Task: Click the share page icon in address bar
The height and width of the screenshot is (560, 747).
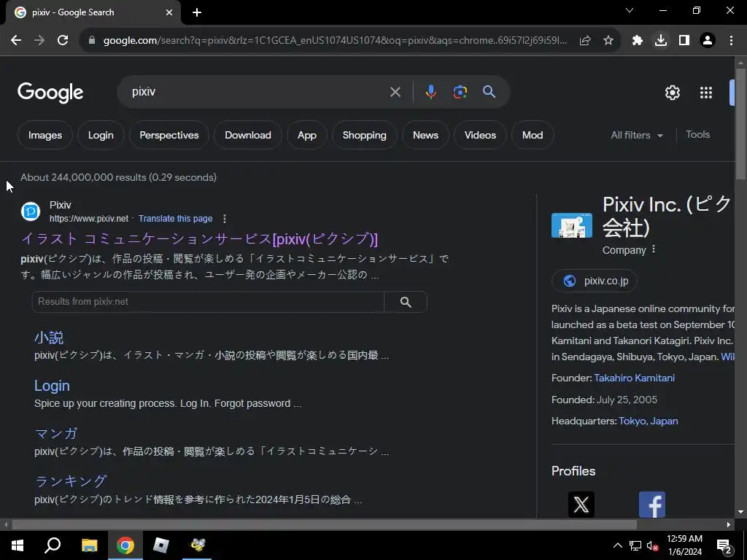Action: point(585,41)
